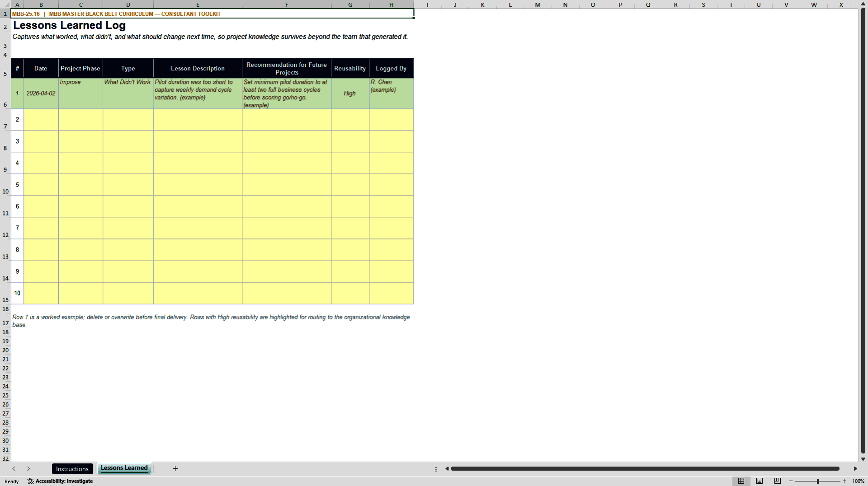This screenshot has width=868, height=486.
Task: Select column A header
Action: point(17,5)
